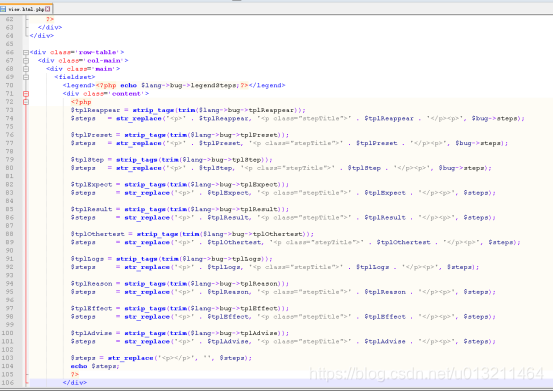Image resolution: width=553 pixels, height=392 pixels.
Task: Click $tplEffect variable at start of line 97
Action: tap(91, 308)
